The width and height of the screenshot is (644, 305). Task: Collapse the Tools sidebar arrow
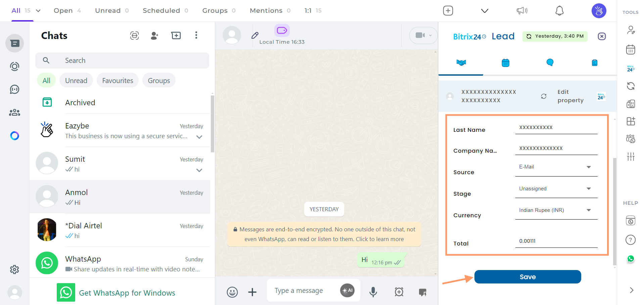click(632, 290)
